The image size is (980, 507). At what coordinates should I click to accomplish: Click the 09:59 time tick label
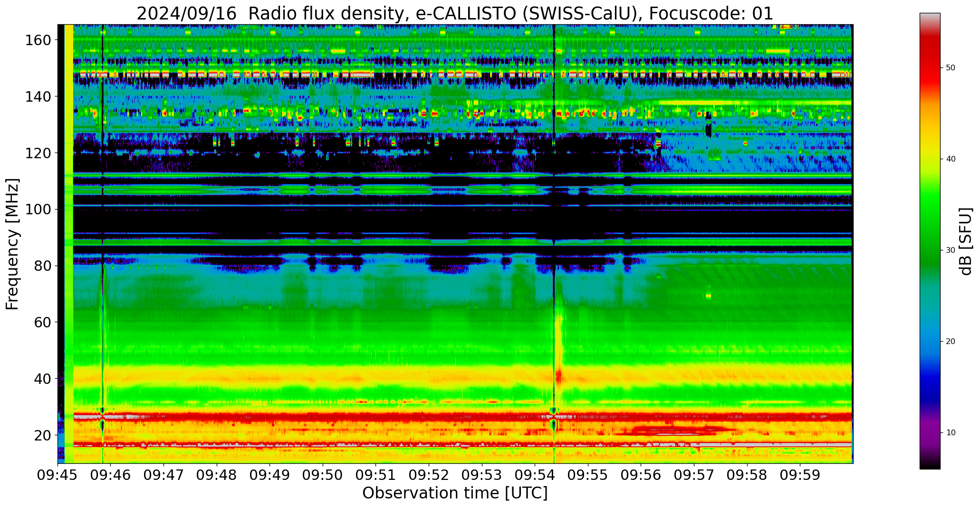pos(800,475)
